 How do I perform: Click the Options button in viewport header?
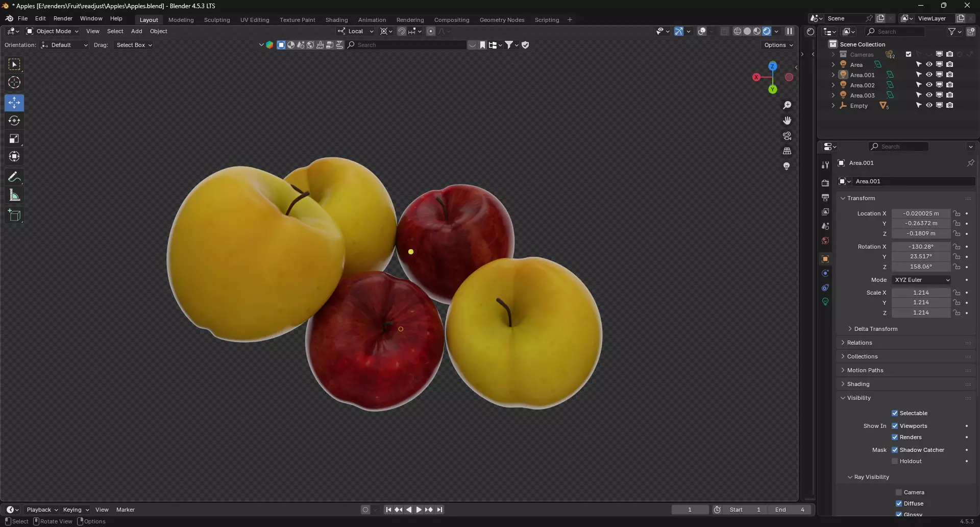[x=778, y=45]
